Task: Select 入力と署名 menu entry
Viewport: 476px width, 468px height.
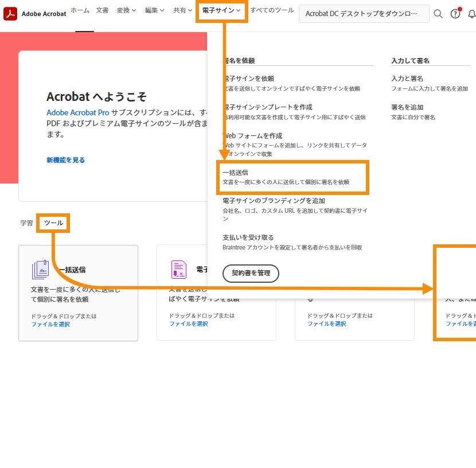Action: click(407, 79)
